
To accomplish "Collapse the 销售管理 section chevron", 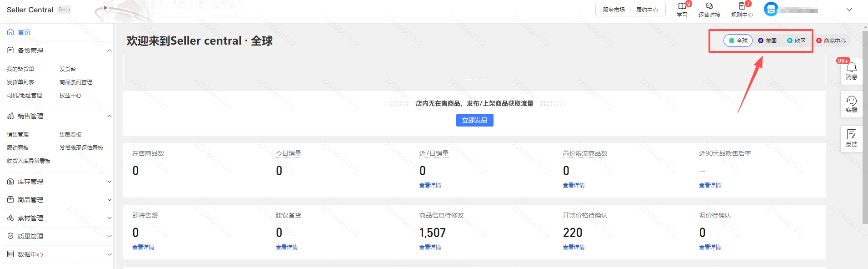I will coord(109,116).
